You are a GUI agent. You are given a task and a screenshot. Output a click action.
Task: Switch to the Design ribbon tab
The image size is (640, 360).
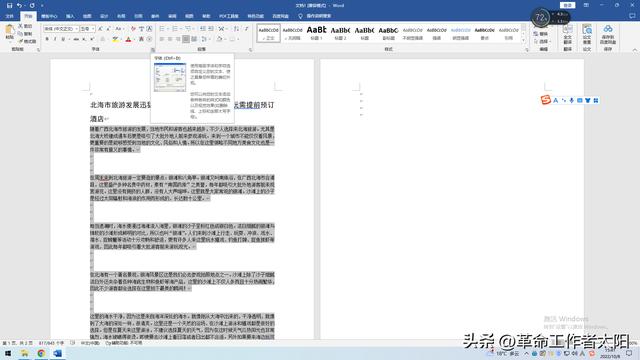click(104, 16)
